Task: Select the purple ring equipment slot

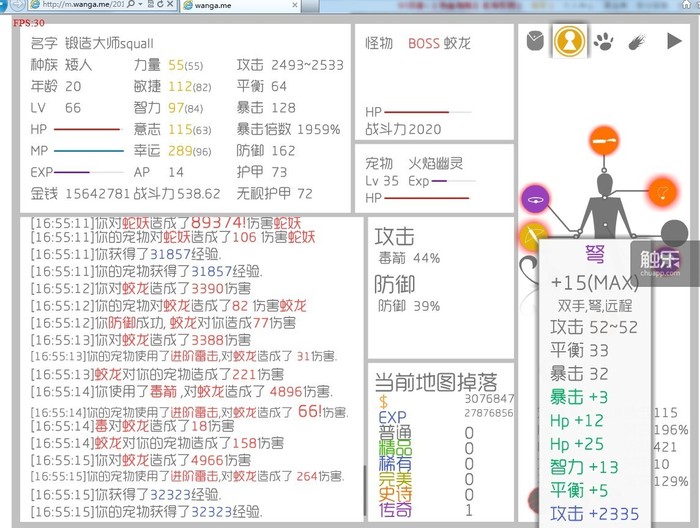Action: tap(535, 199)
